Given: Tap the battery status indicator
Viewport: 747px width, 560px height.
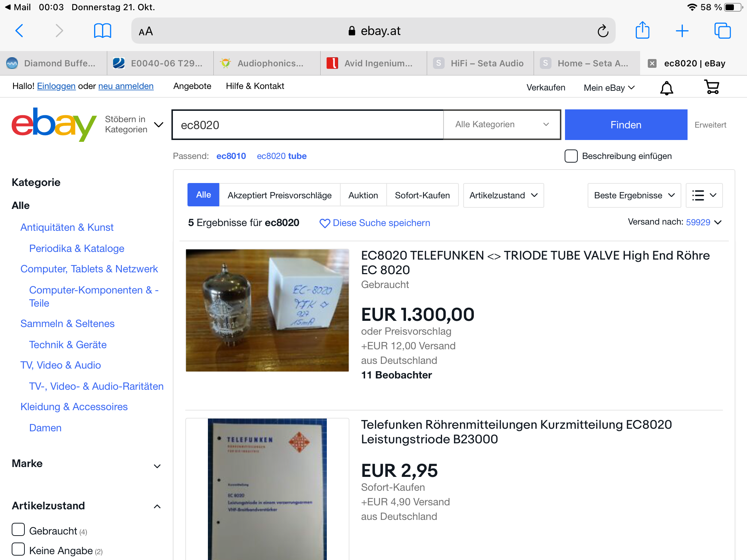Looking at the screenshot, I should point(734,7).
